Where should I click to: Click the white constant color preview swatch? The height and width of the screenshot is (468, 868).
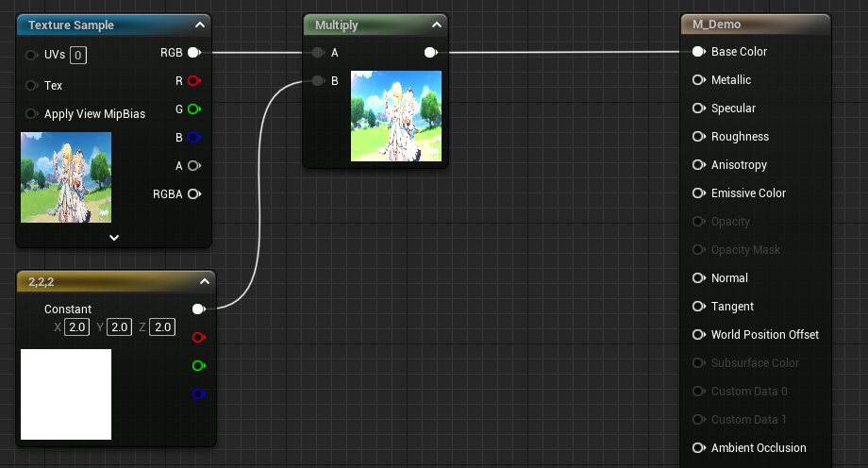66,394
